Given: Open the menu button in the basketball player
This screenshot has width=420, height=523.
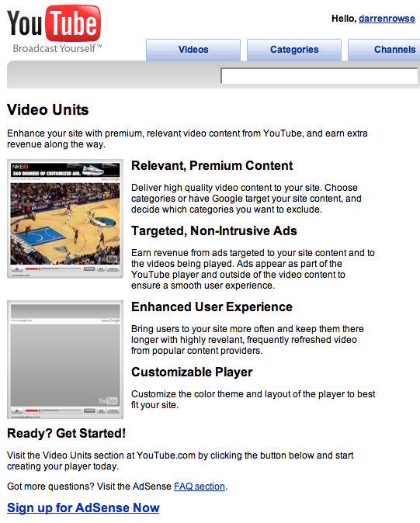Looking at the screenshot, I should 113,268.
